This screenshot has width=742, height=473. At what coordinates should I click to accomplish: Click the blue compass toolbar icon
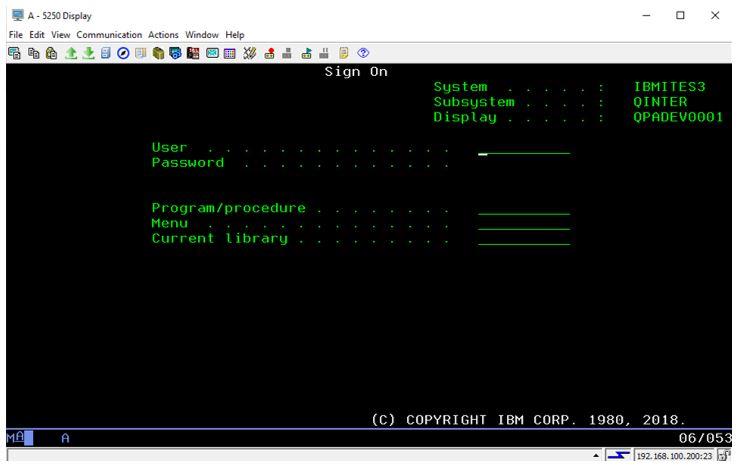[123, 53]
